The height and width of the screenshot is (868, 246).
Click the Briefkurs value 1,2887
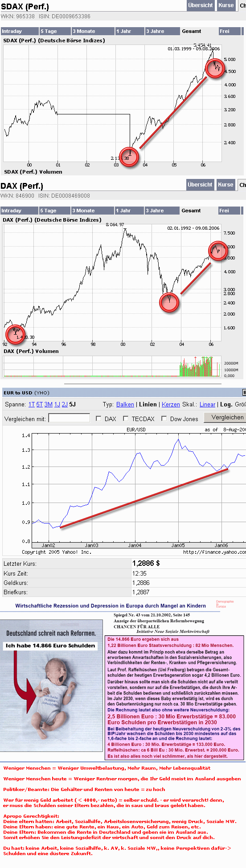tap(141, 592)
